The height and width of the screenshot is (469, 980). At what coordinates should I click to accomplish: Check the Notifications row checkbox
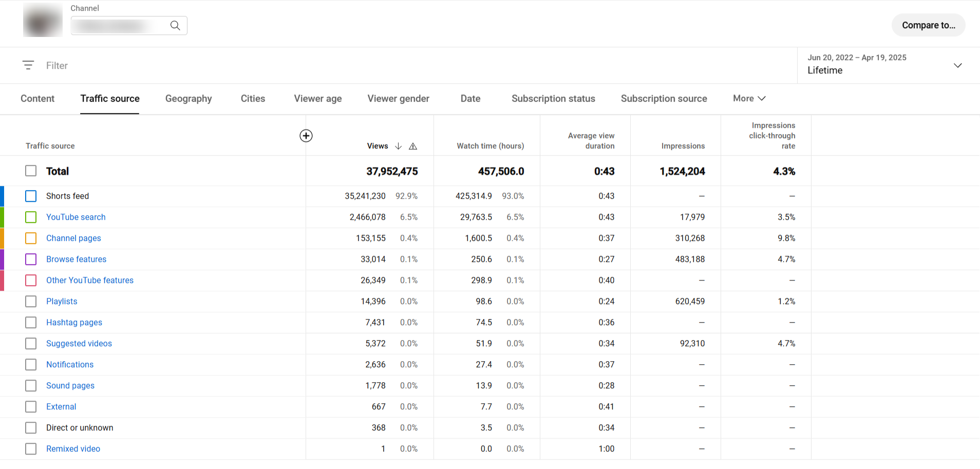[31, 364]
